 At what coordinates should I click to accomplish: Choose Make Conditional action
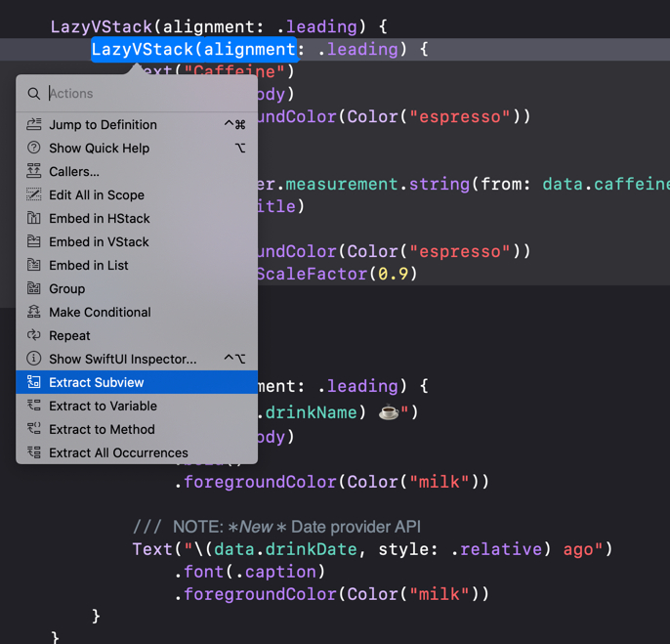tap(137, 312)
